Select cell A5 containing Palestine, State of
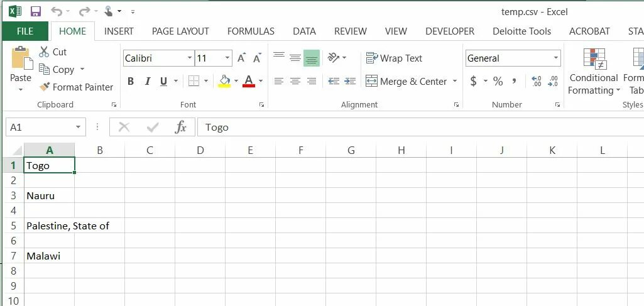This screenshot has height=306, width=644. tap(49, 226)
